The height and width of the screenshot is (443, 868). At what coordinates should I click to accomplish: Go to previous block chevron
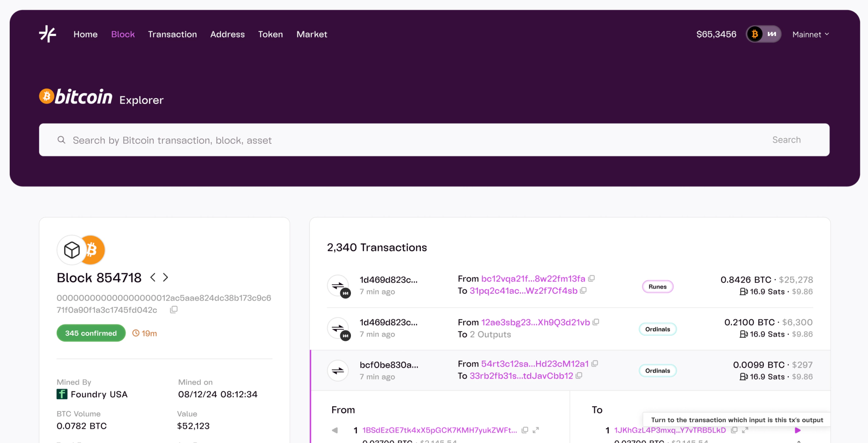coord(153,278)
